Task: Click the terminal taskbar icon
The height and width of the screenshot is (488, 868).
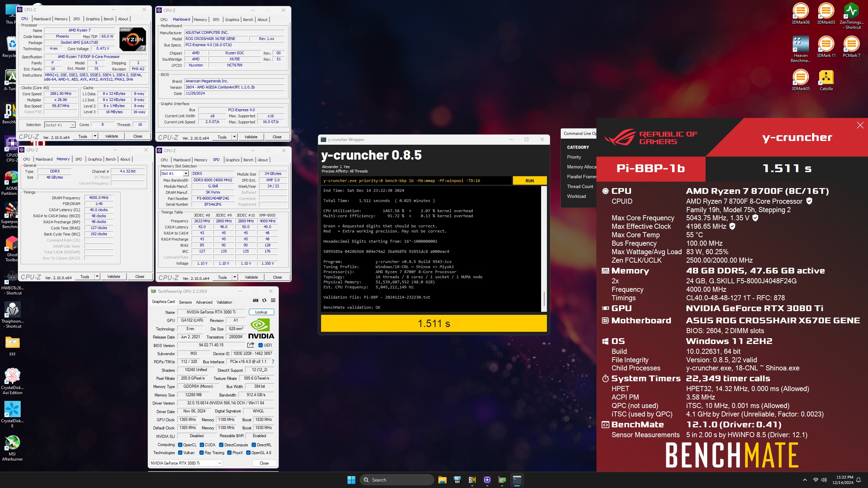Action: tap(517, 480)
